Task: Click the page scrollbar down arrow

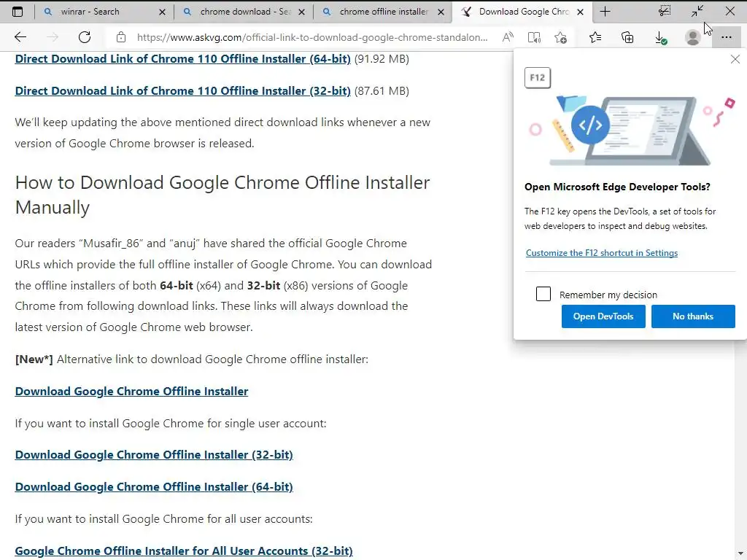Action: (x=740, y=554)
